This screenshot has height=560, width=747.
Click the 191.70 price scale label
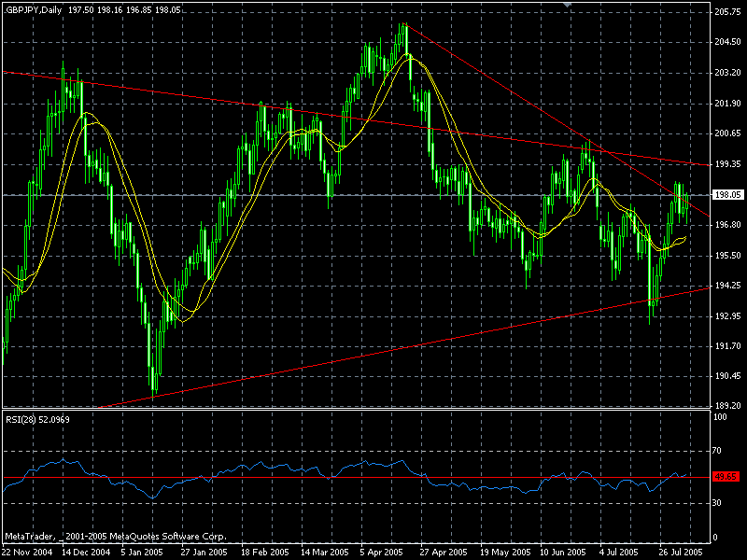pyautogui.click(x=727, y=346)
